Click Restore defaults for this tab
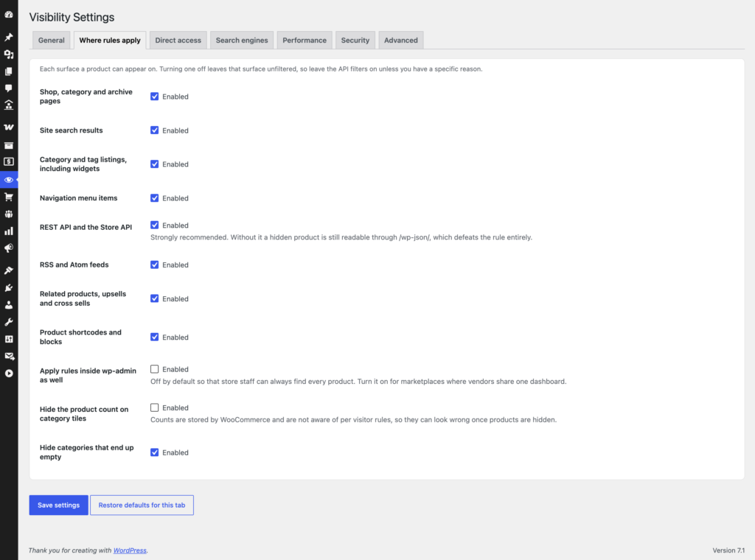The height and width of the screenshot is (560, 755). [x=142, y=505]
